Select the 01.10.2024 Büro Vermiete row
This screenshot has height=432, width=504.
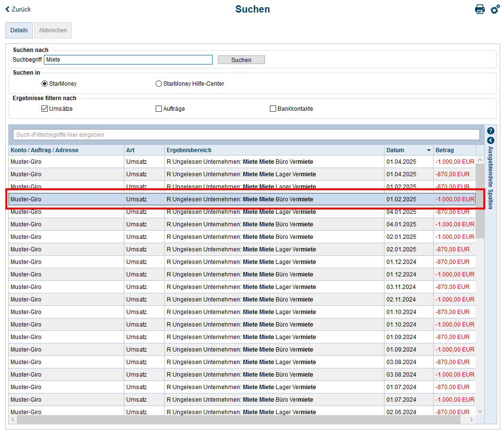242,325
